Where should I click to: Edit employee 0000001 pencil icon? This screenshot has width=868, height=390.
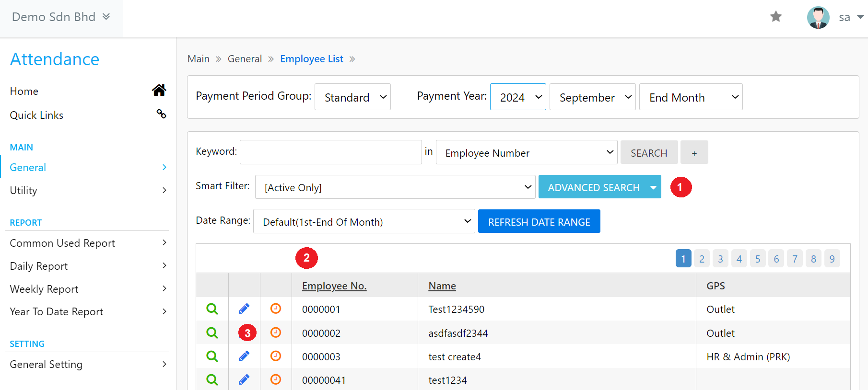click(244, 309)
